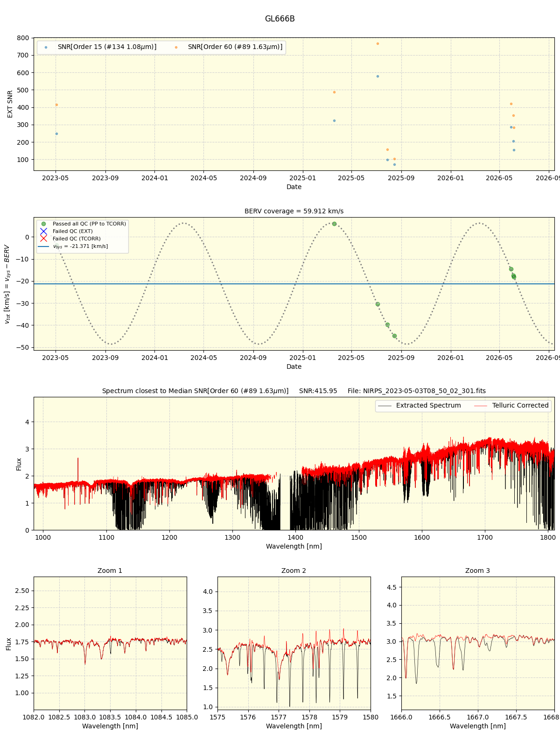
Task: Click the Telluric Corrected legend entry
Action: click(511, 406)
